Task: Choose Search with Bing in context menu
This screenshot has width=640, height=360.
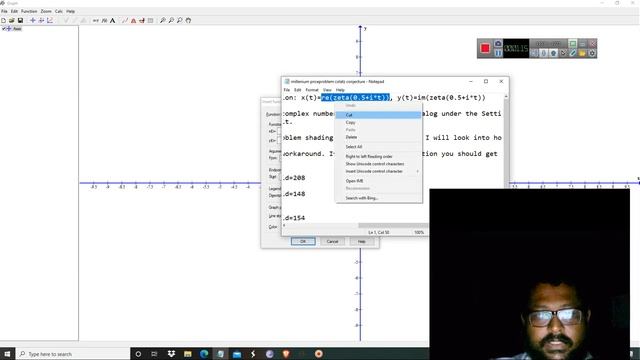Action: tap(378, 198)
